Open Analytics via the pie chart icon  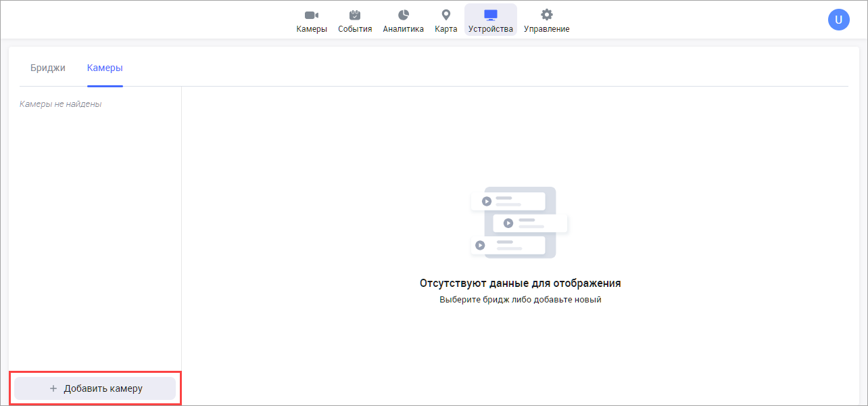pos(403,15)
